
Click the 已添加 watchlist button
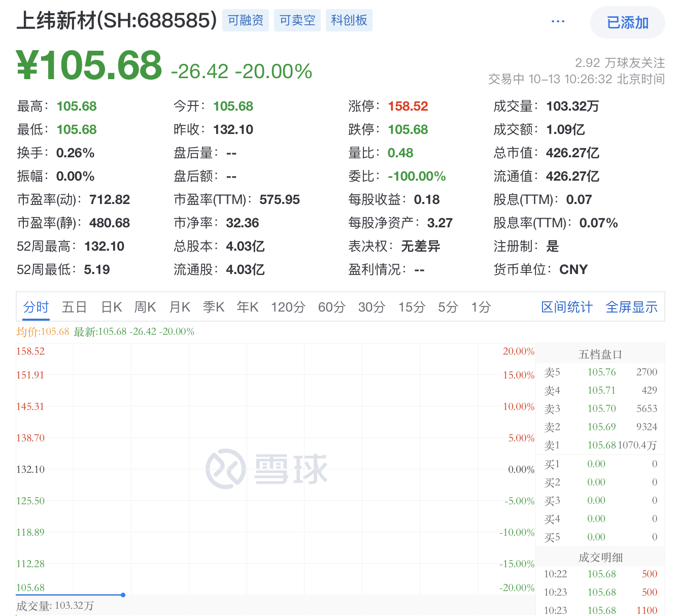627,22
